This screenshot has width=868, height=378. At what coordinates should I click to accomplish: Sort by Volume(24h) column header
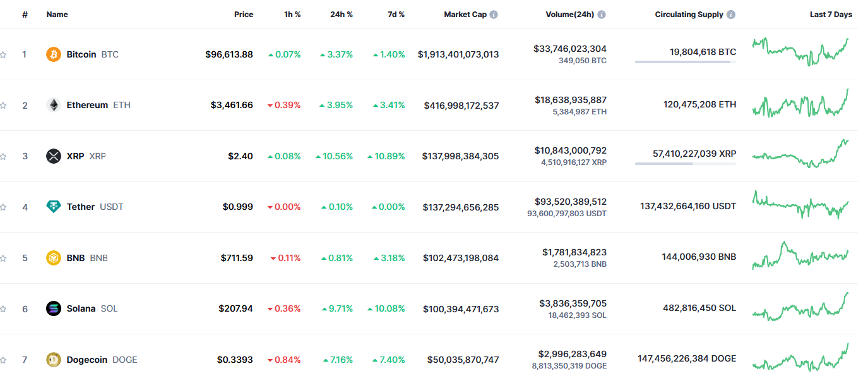(x=570, y=15)
